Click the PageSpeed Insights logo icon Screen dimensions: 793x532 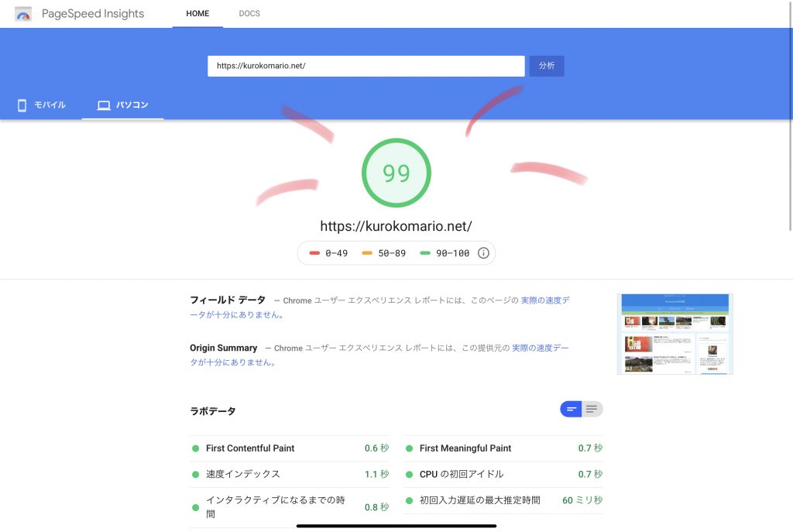(x=23, y=14)
